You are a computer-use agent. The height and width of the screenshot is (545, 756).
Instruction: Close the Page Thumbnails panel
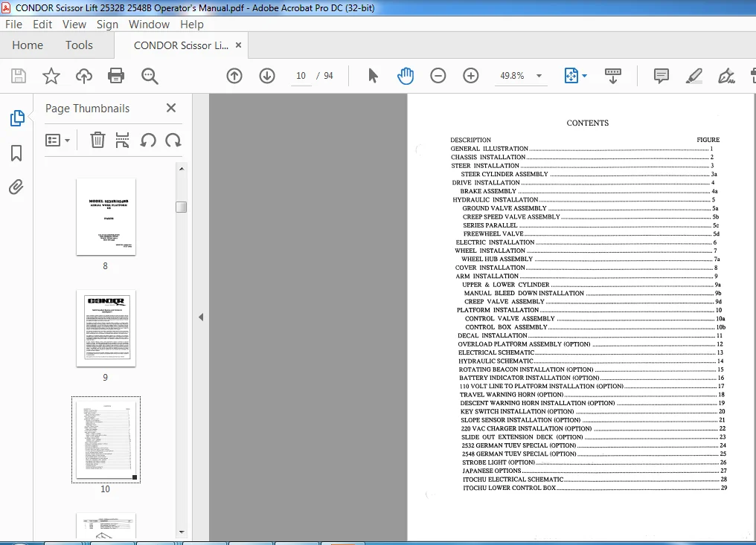click(171, 108)
